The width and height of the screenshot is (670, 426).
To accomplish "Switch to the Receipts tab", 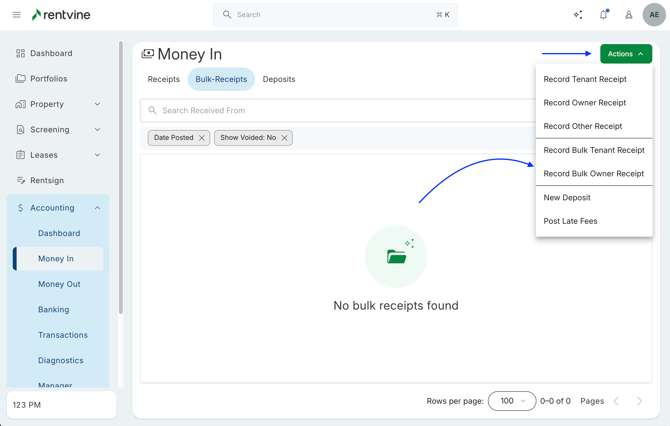I will [x=164, y=79].
